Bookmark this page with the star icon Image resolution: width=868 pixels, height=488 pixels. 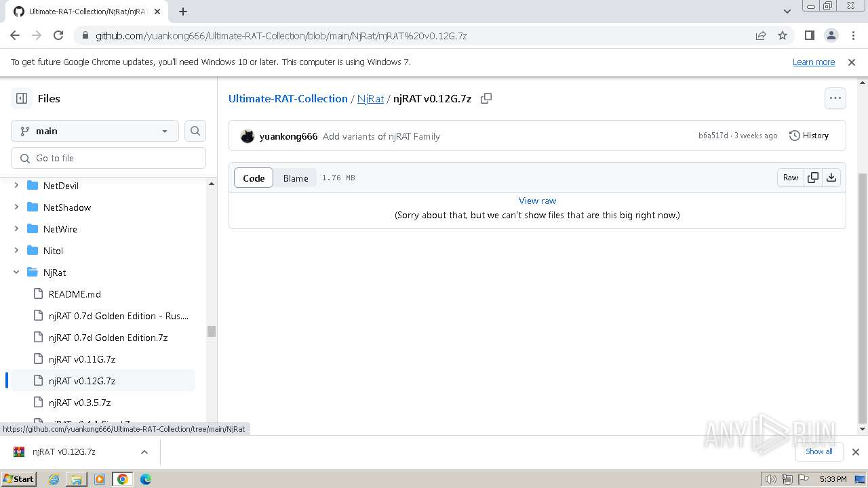click(783, 35)
